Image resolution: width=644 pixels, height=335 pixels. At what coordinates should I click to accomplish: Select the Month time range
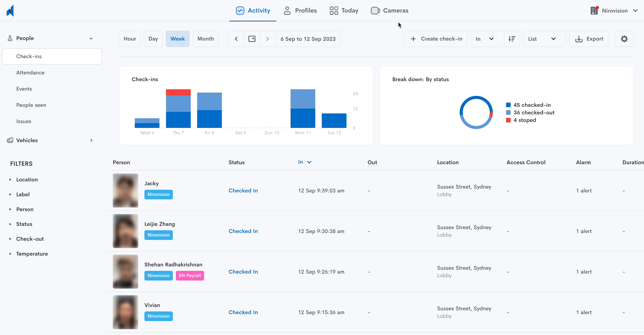[206, 39]
